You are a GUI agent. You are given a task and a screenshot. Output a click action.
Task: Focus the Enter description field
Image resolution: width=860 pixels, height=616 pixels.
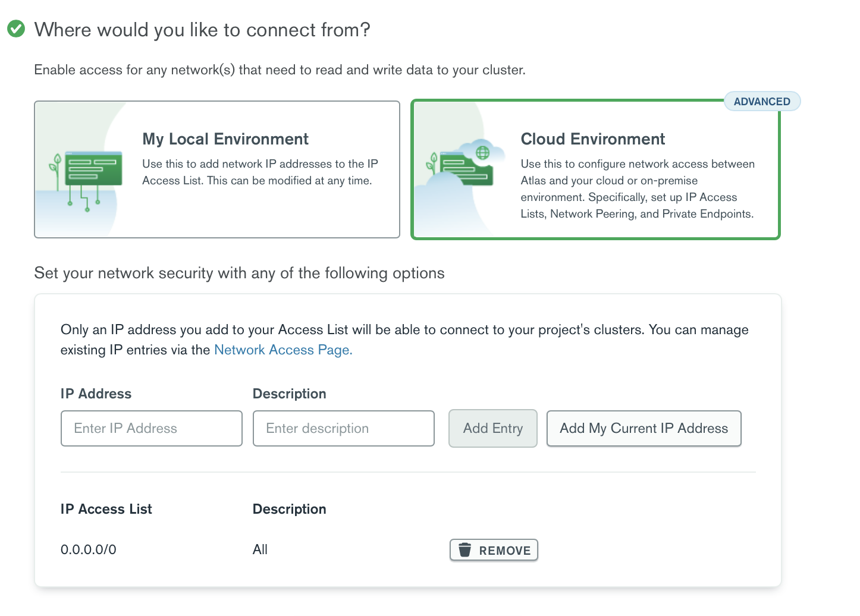(343, 428)
